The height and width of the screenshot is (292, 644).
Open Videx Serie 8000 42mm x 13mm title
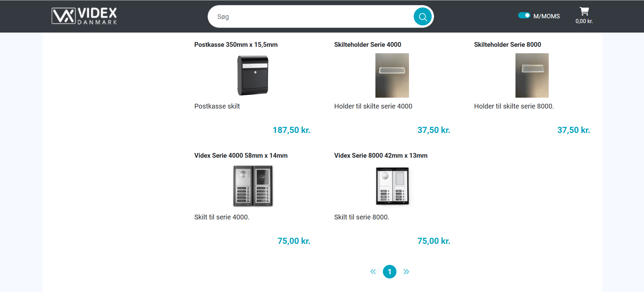pos(380,156)
